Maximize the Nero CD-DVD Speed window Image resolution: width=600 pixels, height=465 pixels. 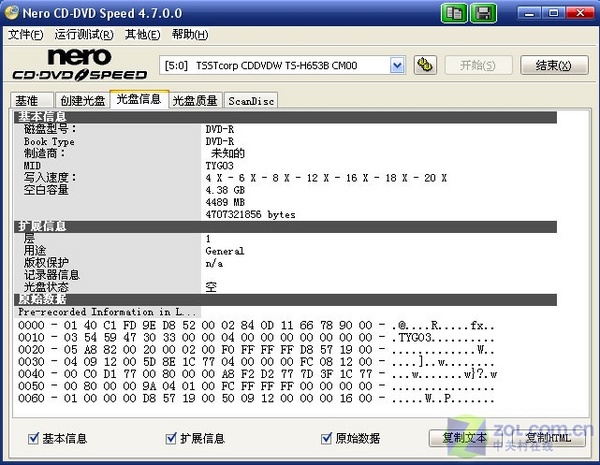coord(554,13)
